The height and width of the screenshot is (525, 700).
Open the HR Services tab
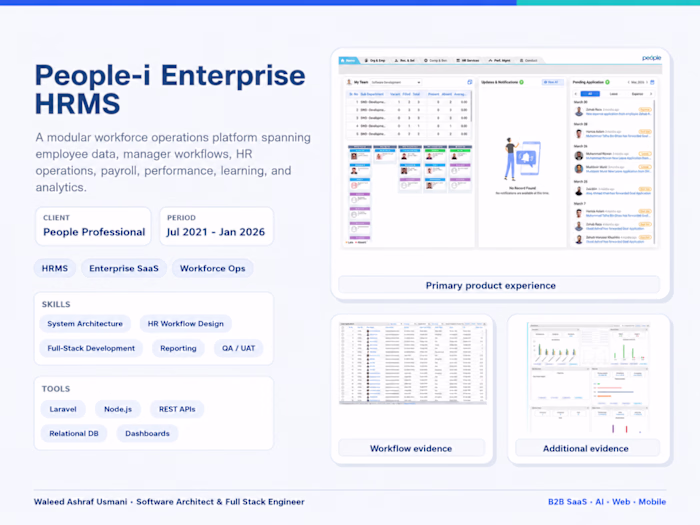tap(468, 60)
